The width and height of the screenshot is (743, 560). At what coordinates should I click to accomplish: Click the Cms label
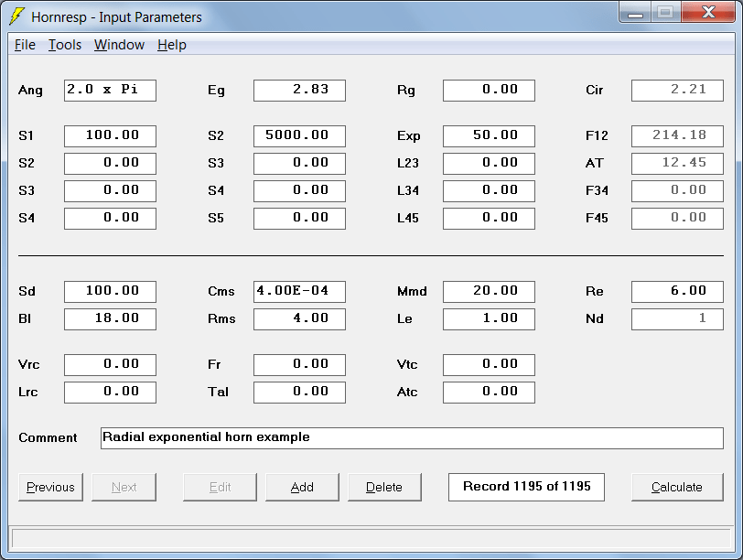(x=221, y=291)
